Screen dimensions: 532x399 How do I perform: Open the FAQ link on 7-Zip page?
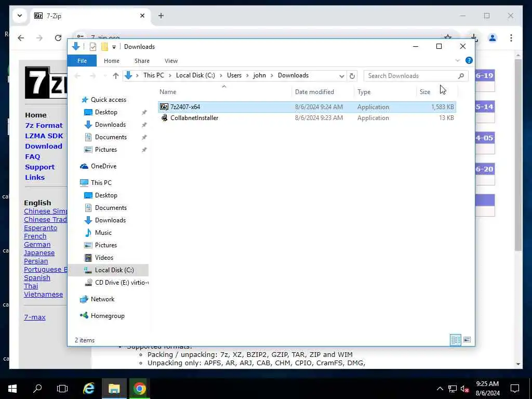[x=33, y=156]
